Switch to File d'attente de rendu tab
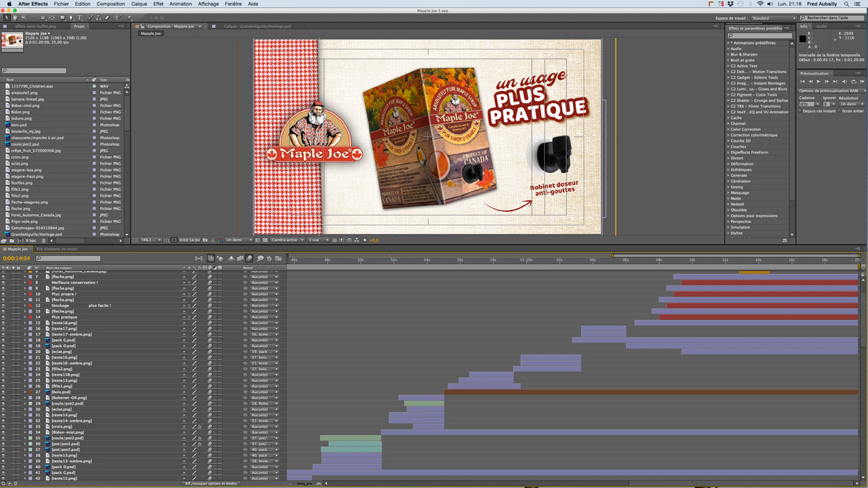The width and height of the screenshot is (868, 488). point(57,249)
